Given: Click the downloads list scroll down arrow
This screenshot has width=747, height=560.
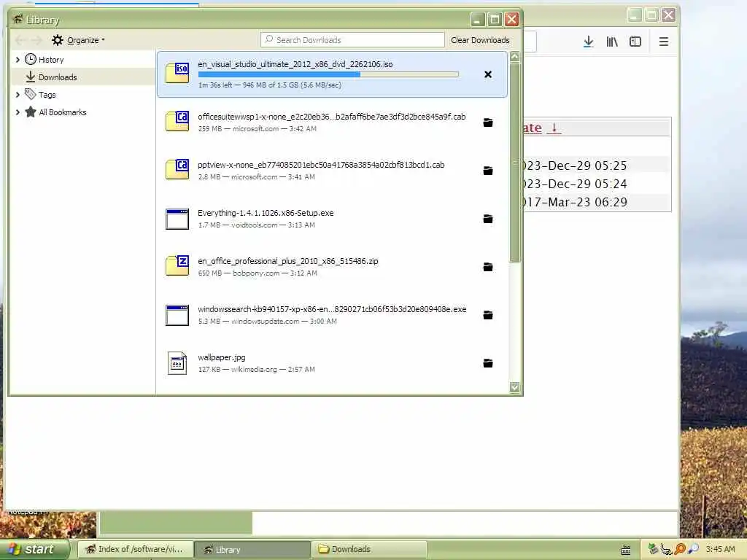Looking at the screenshot, I should pos(514,387).
